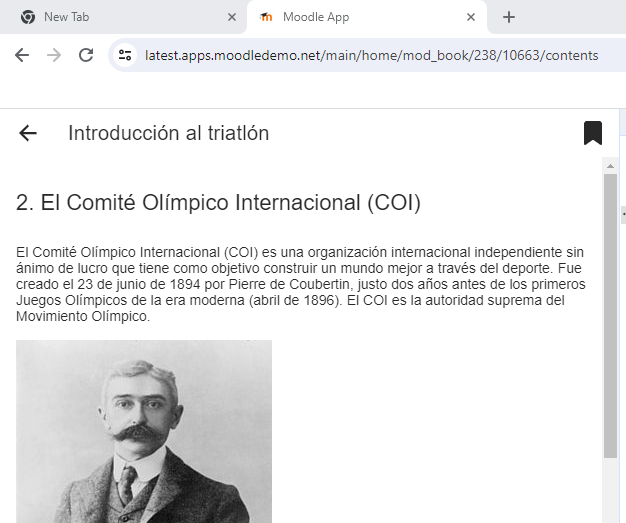Open the book table of contents bookmark icon
This screenshot has width=626, height=523.
(x=592, y=133)
